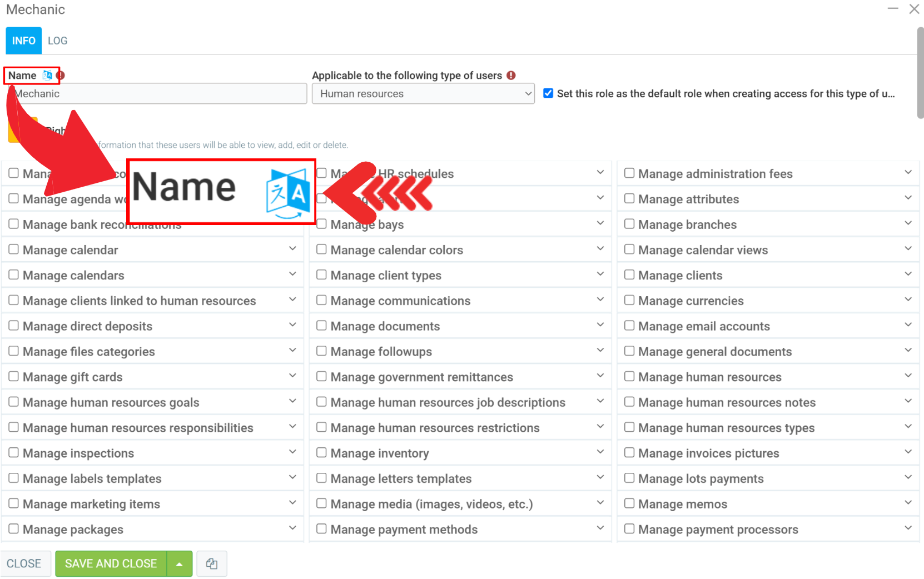The height and width of the screenshot is (579, 924).
Task: Minimize the Mechanic dialog
Action: click(x=893, y=9)
